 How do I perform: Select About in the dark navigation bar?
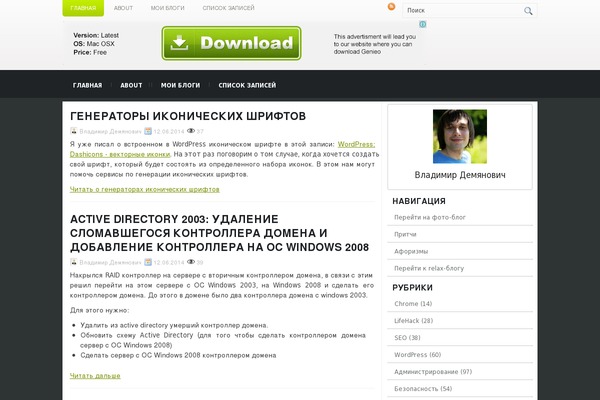tap(131, 85)
